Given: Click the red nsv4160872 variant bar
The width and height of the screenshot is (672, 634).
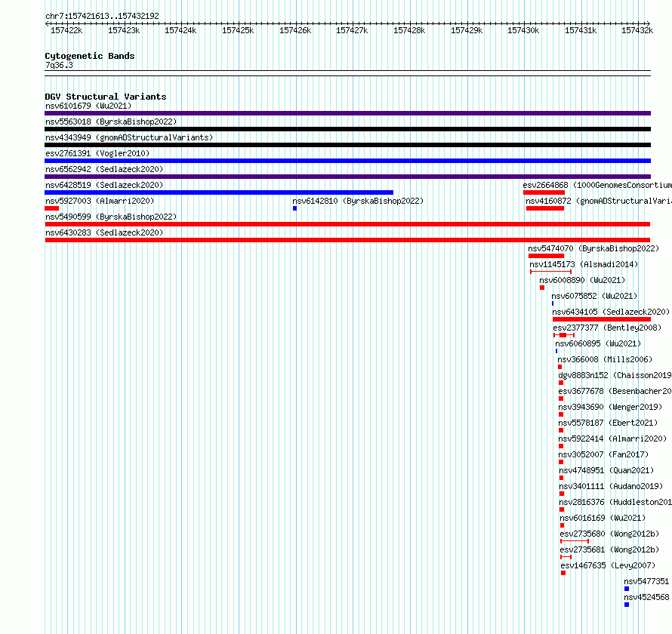Looking at the screenshot, I should click(x=545, y=208).
